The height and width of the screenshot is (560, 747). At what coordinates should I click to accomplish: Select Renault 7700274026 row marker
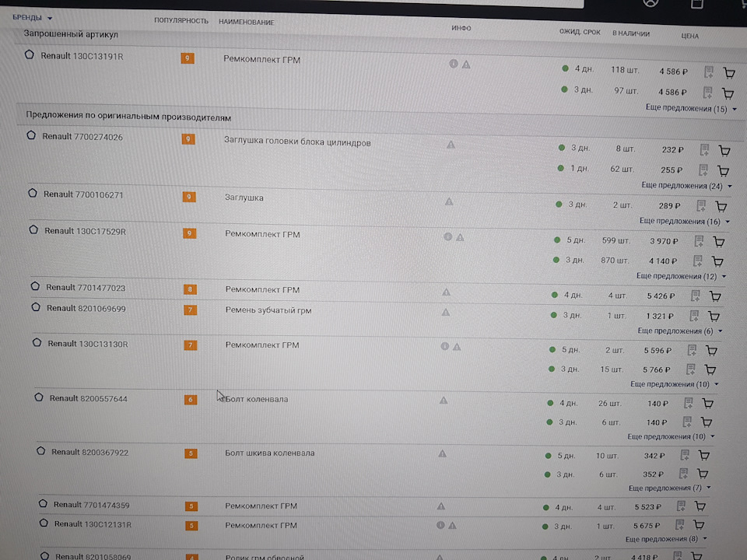31,135
